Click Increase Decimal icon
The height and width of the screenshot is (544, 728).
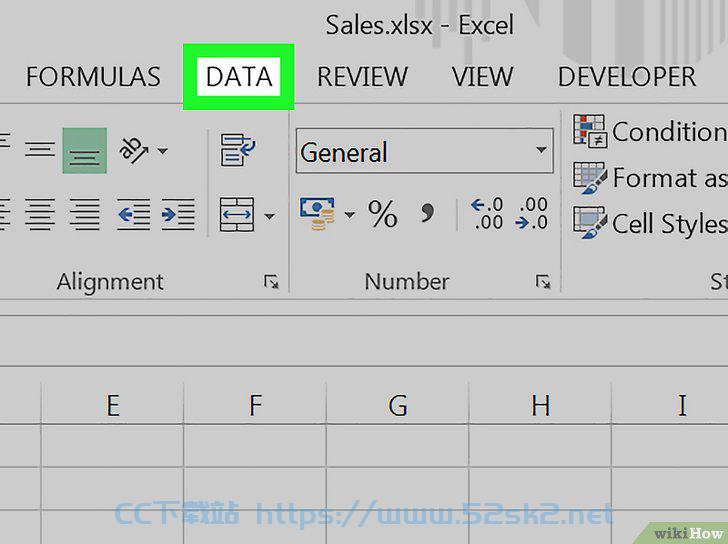tap(487, 213)
